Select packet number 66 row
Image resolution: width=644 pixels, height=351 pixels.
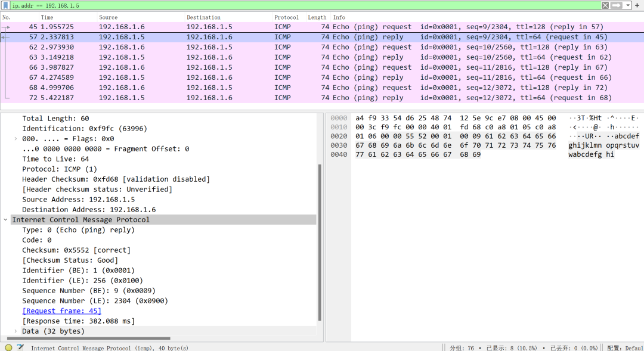pos(322,67)
